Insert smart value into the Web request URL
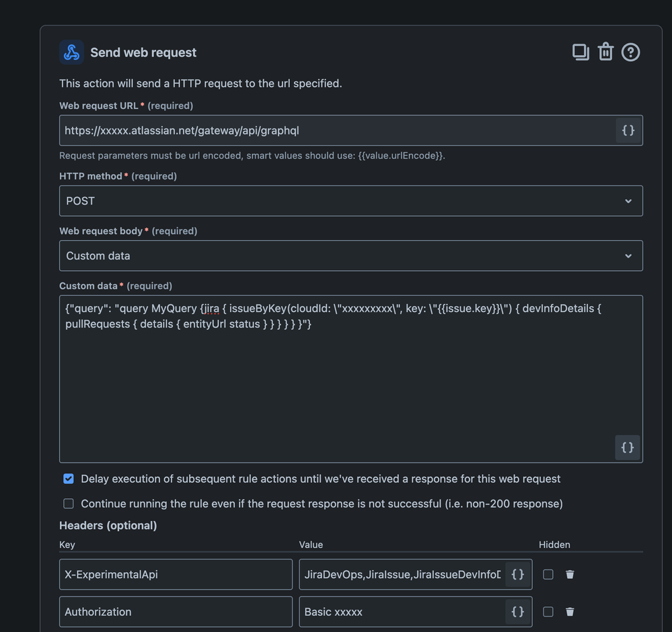The width and height of the screenshot is (672, 632). (x=628, y=130)
